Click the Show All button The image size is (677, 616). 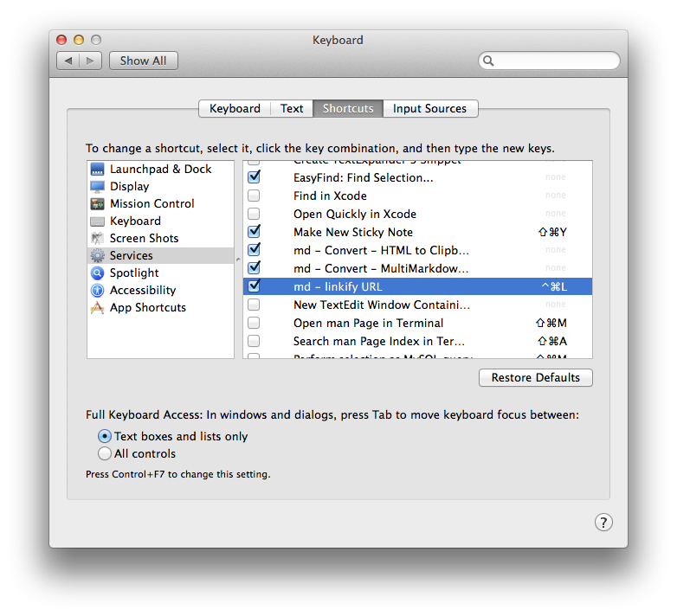144,61
